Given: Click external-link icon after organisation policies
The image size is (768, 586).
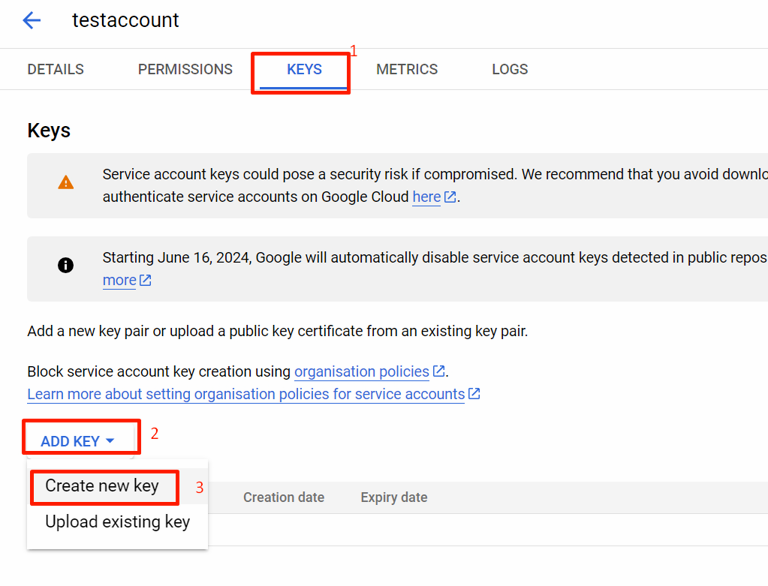Looking at the screenshot, I should 439,372.
